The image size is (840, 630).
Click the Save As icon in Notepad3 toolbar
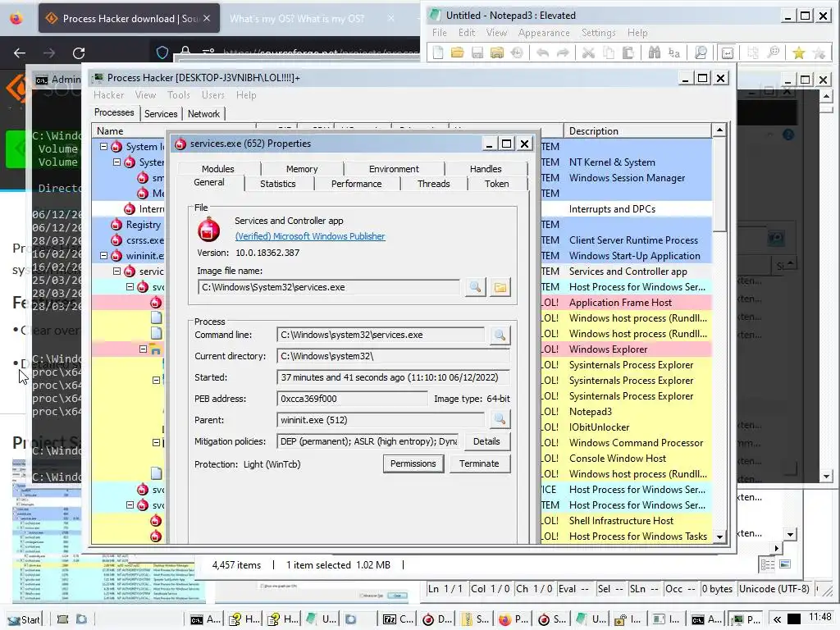[497, 52]
